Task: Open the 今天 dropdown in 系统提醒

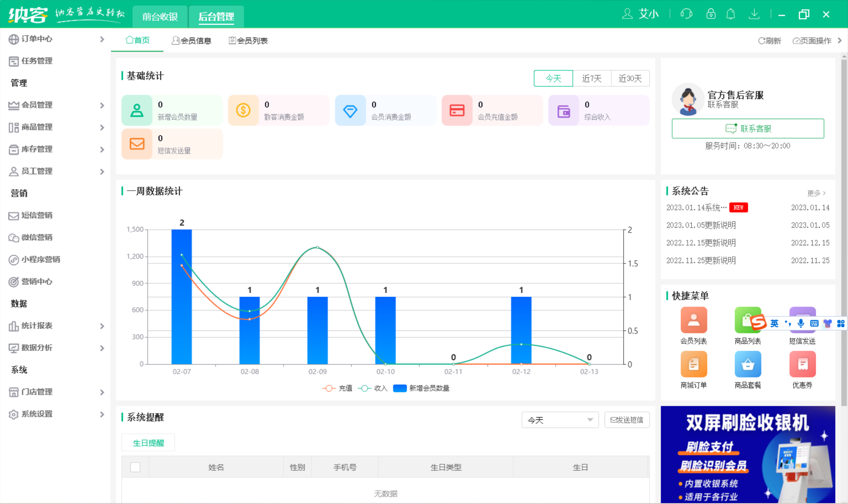Action: coord(560,420)
